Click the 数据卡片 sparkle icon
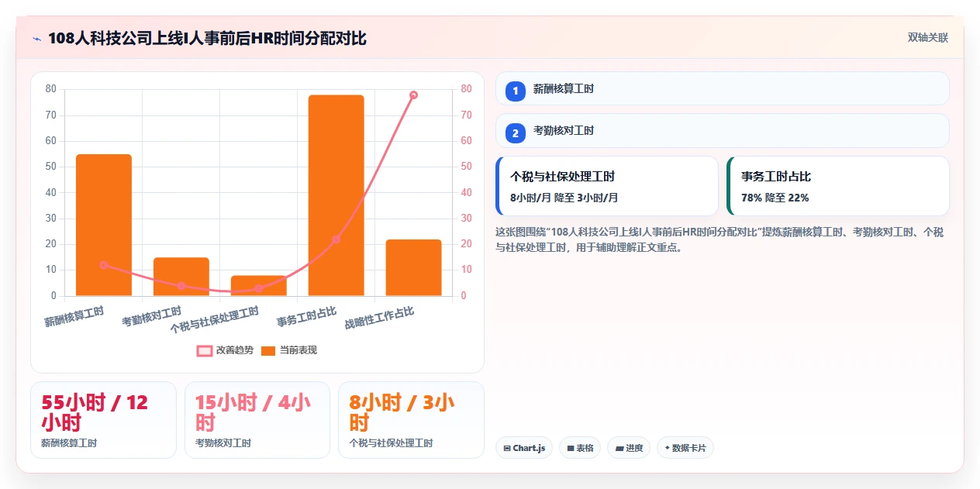 tap(667, 447)
